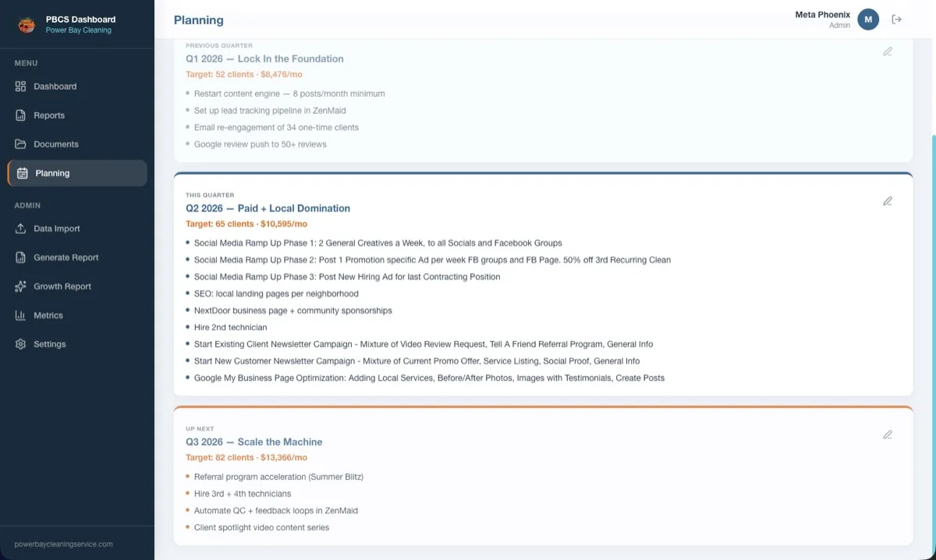
Task: Open Settings from the sidebar
Action: point(77,344)
